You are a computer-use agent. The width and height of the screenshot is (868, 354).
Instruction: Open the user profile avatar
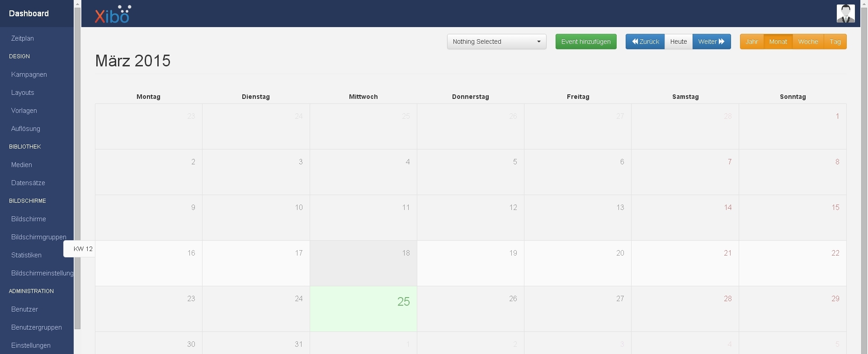tap(845, 14)
